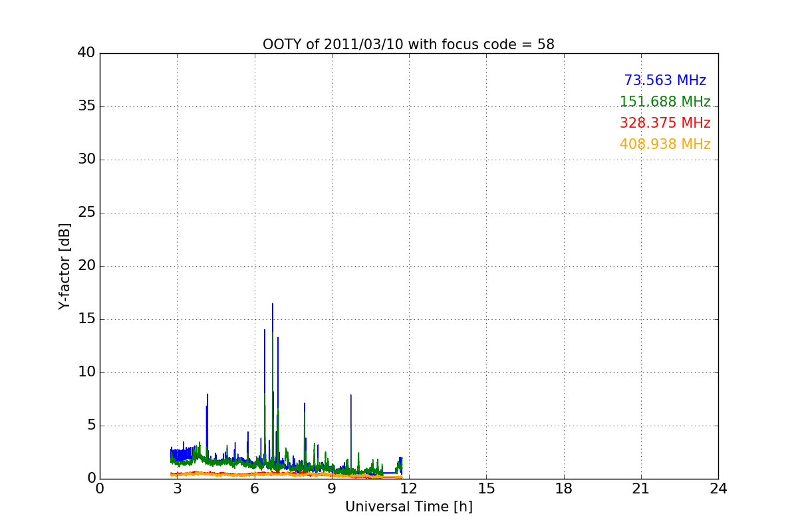
Task: Click the x-axis tick label 12
Action: 409,489
